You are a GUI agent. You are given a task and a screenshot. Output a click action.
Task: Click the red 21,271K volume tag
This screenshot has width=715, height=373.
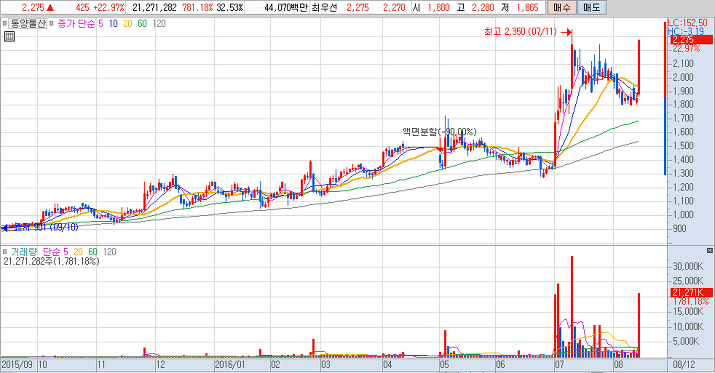[691, 293]
